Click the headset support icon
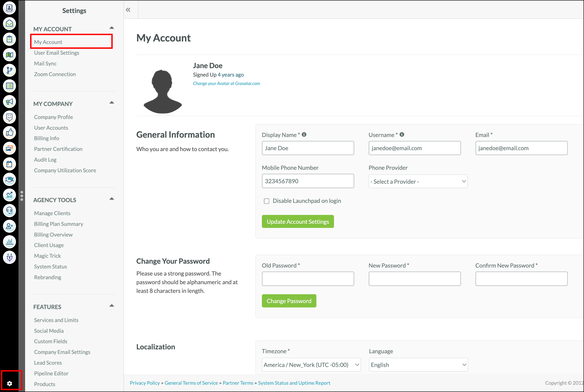Screen dimensions: 584x392 tap(9, 211)
